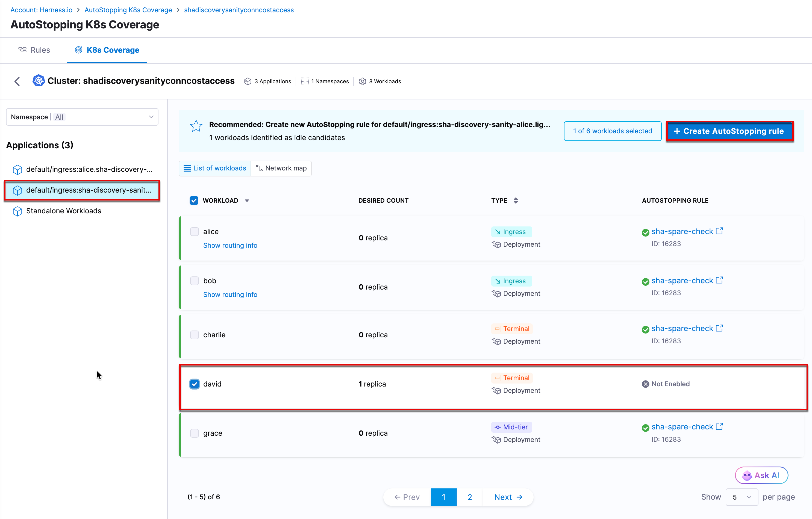Check the charlie workload checkbox
Viewport: 812px width, 519px height.
[195, 335]
